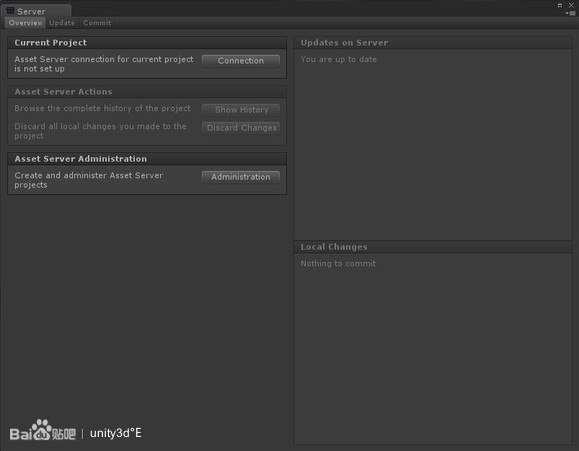Click 'Asset Server connection for current project' text
The width and height of the screenshot is (579, 451).
104,64
